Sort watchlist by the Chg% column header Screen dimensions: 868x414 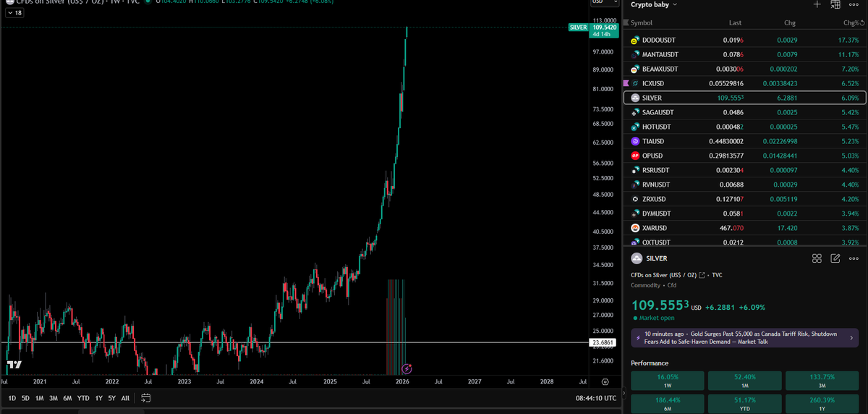(x=850, y=23)
